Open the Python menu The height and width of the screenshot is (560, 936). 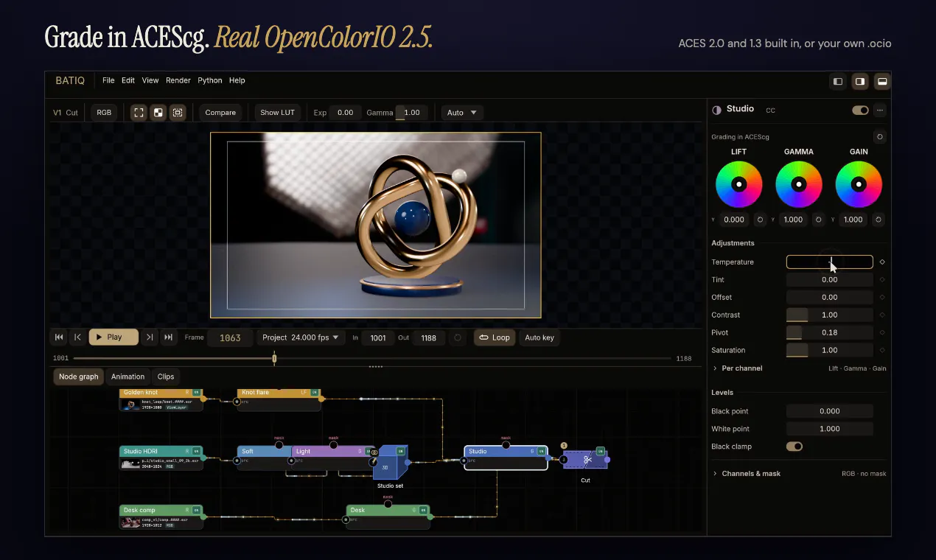(210, 80)
